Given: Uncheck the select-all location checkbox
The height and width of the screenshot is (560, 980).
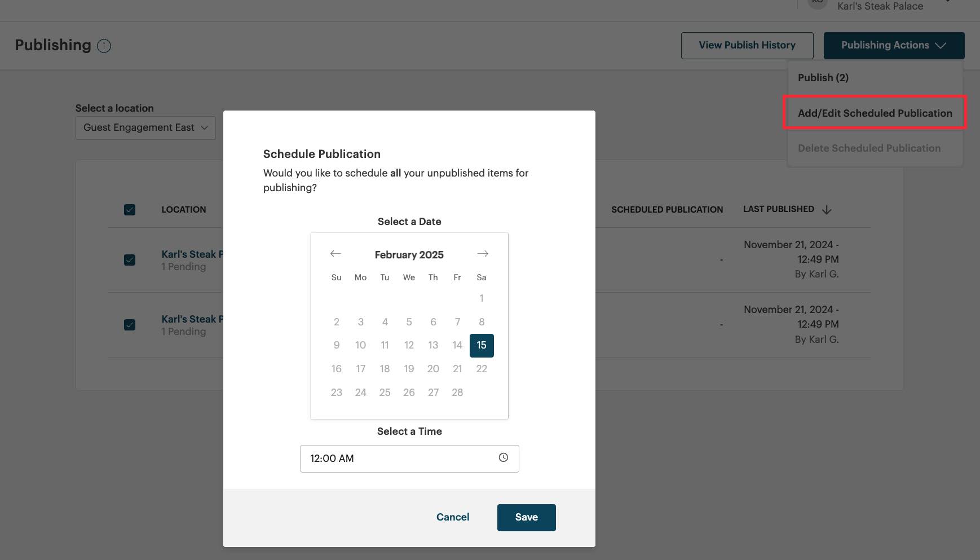Looking at the screenshot, I should [x=129, y=209].
